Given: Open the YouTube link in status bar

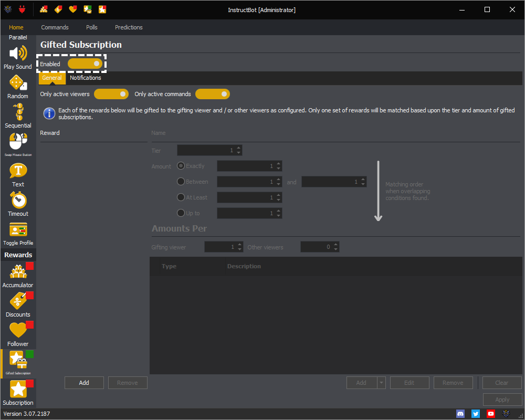Looking at the screenshot, I should click(491, 414).
